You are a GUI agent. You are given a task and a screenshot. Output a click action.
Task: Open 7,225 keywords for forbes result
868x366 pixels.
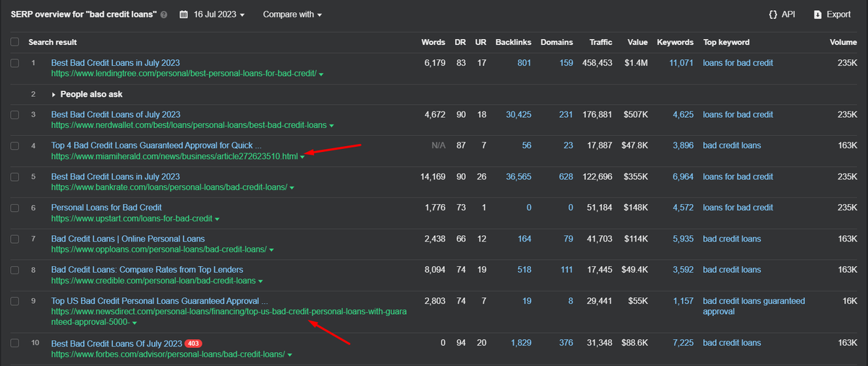tap(684, 343)
